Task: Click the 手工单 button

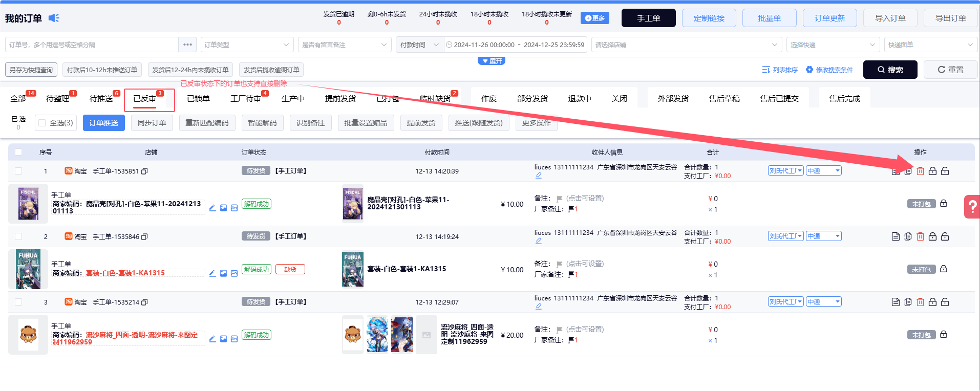Action: point(649,18)
